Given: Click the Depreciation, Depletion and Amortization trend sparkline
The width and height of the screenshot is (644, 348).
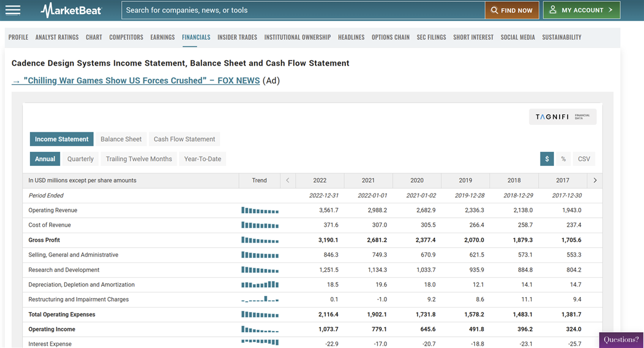Looking at the screenshot, I should [x=259, y=285].
